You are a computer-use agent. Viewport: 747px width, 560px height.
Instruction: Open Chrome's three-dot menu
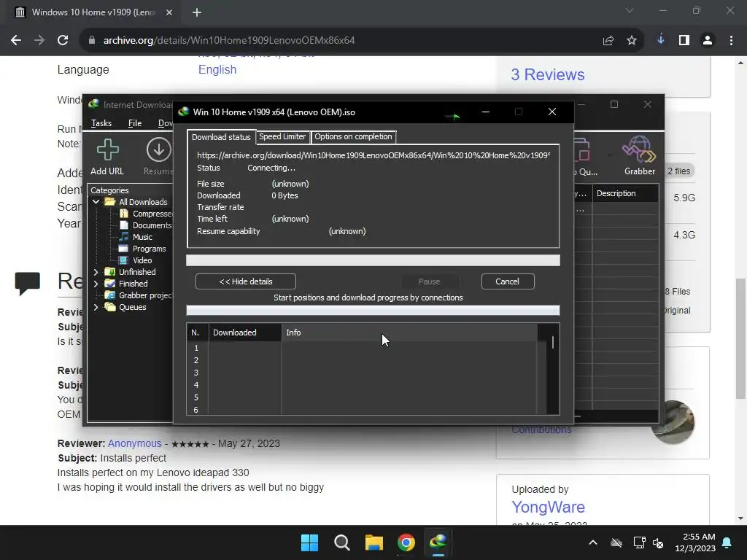731,41
